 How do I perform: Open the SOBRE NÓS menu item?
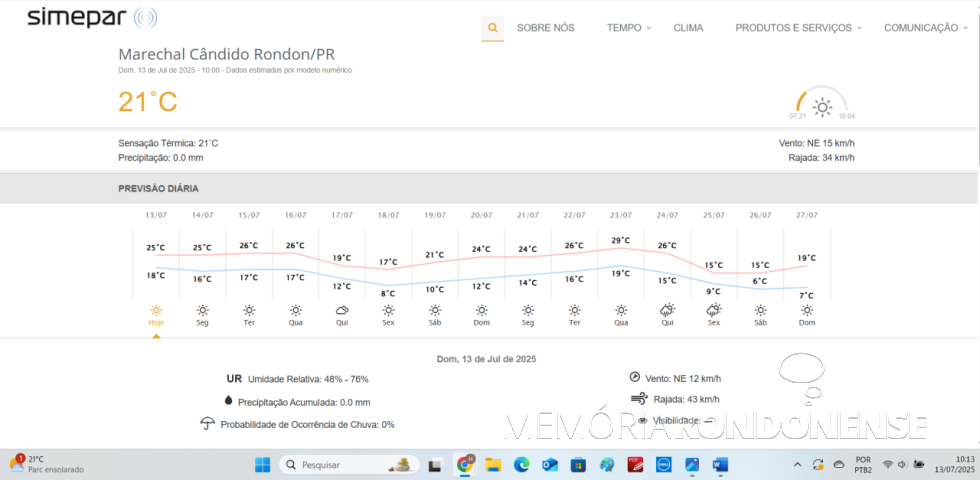545,28
